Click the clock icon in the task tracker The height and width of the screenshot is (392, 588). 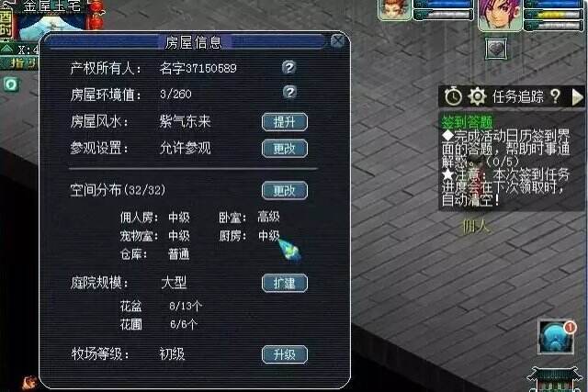point(453,96)
